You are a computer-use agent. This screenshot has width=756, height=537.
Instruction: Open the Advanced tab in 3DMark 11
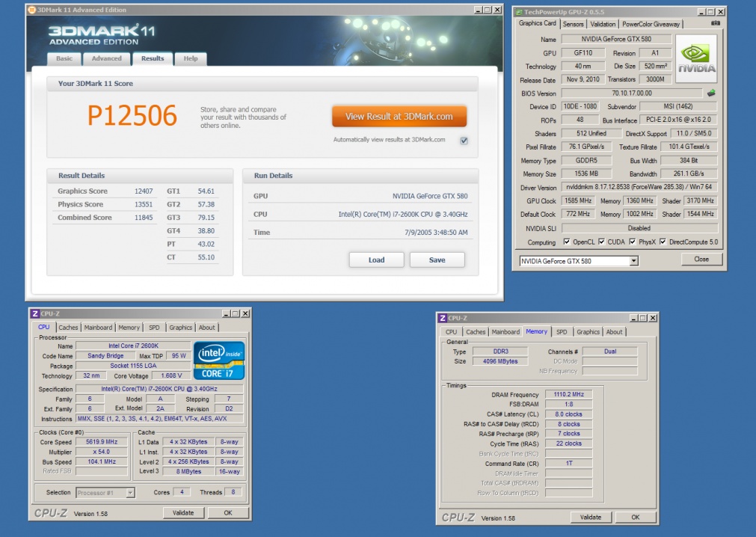point(107,58)
